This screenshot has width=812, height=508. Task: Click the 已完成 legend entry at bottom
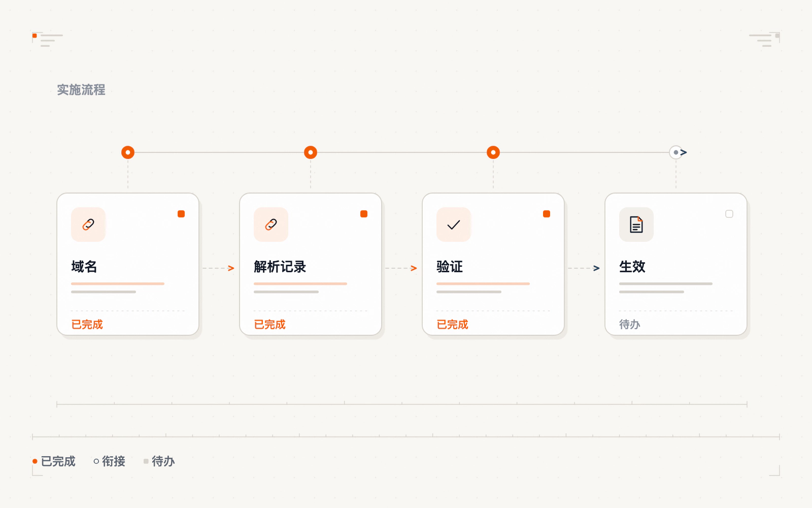tap(54, 461)
